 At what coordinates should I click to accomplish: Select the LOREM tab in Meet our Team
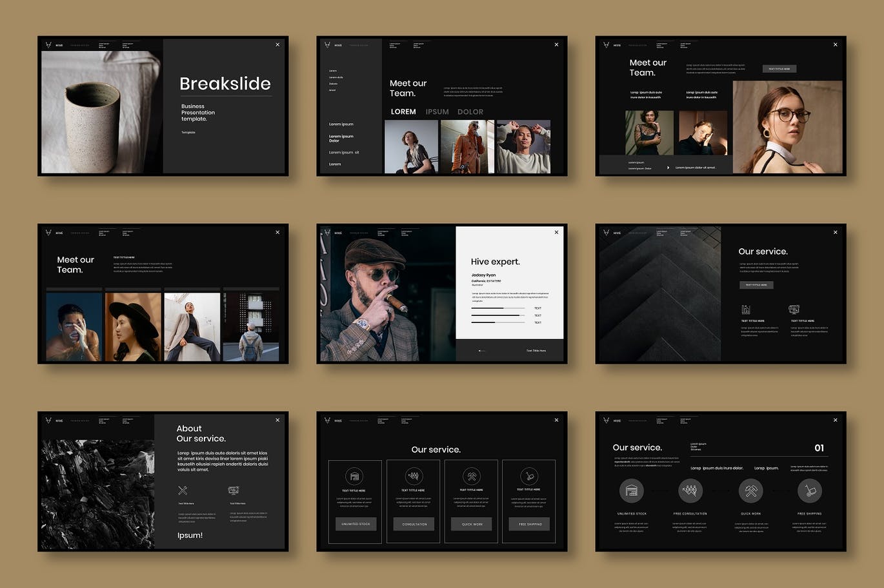pos(403,112)
